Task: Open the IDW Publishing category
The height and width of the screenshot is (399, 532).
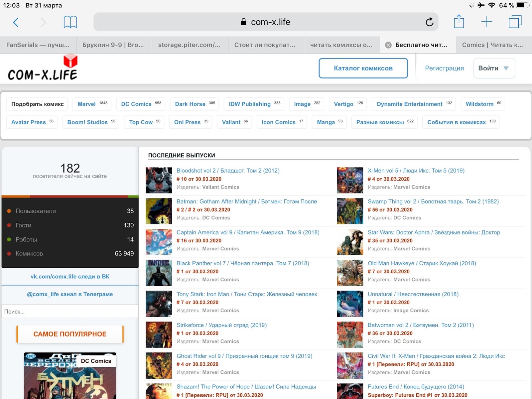Action: 254,104
